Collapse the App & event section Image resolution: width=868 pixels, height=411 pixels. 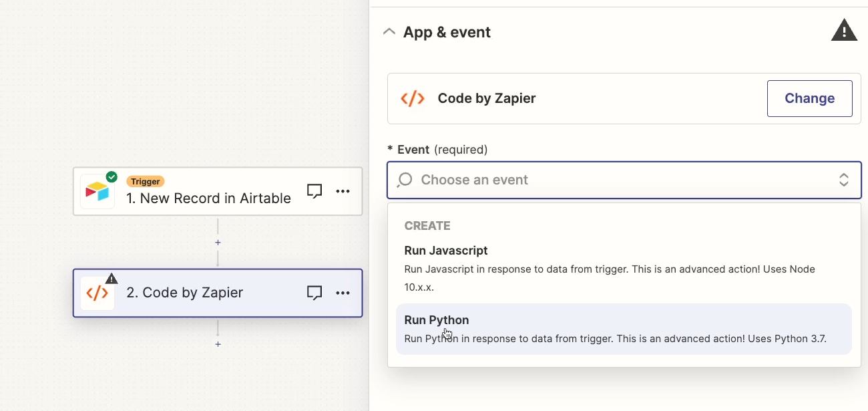pyautogui.click(x=389, y=32)
